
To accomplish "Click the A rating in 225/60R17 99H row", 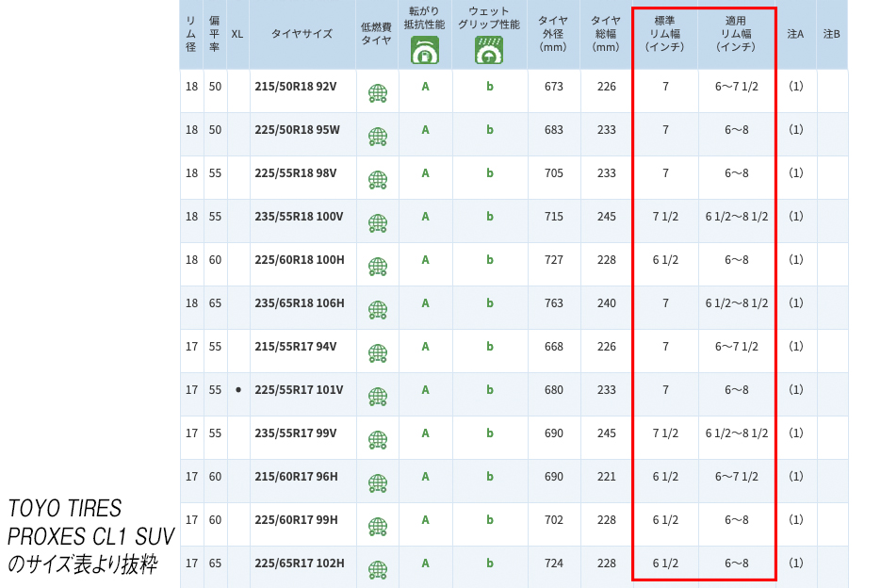I will [x=425, y=520].
